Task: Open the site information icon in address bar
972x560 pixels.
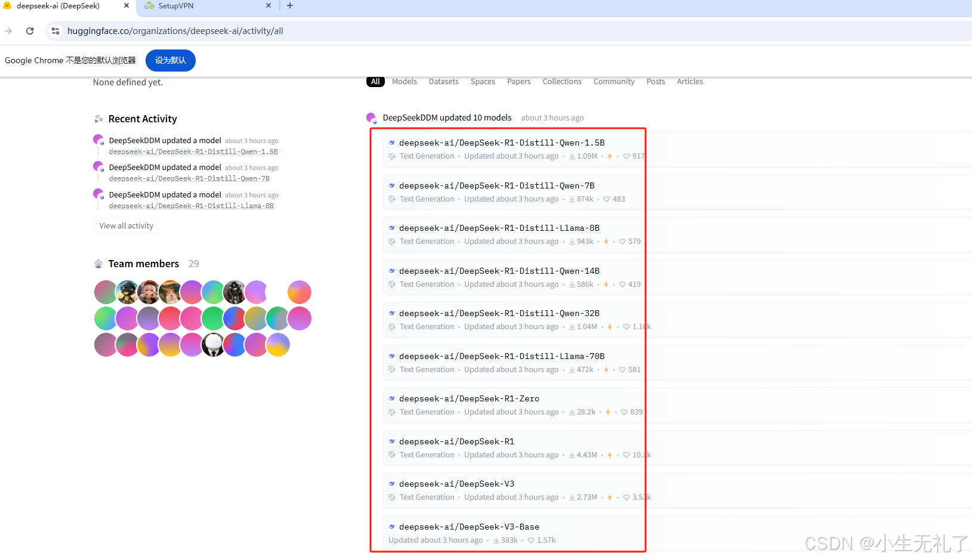Action: tap(55, 31)
